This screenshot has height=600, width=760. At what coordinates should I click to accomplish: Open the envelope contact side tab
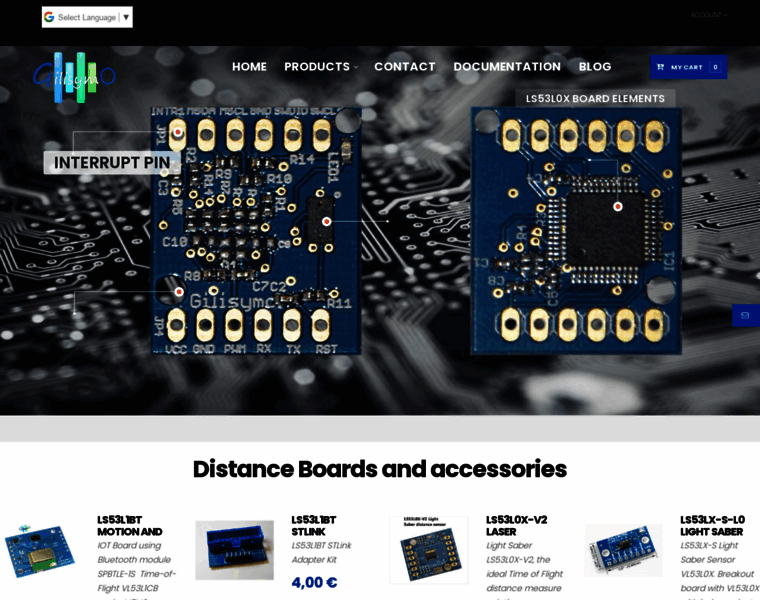click(745, 315)
